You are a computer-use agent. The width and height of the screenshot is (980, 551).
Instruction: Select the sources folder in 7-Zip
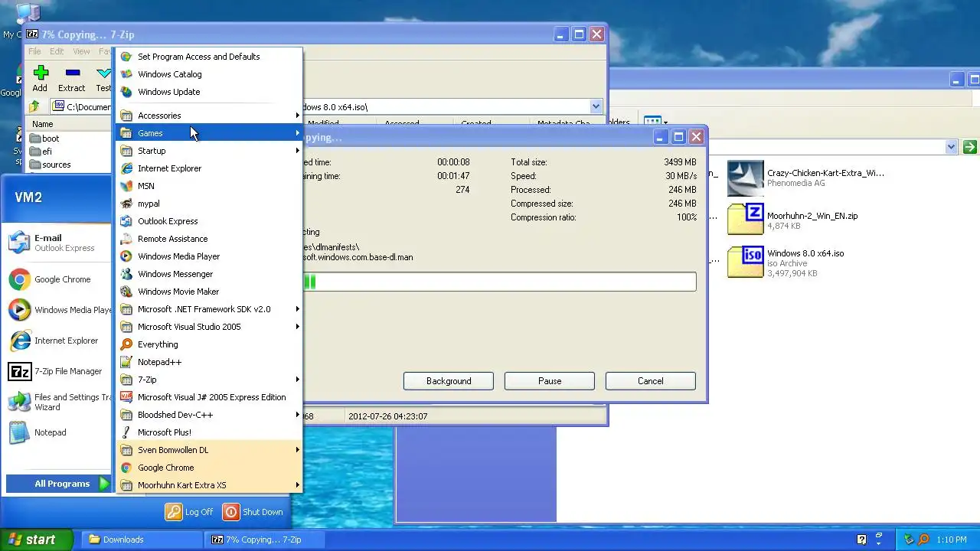click(50, 165)
